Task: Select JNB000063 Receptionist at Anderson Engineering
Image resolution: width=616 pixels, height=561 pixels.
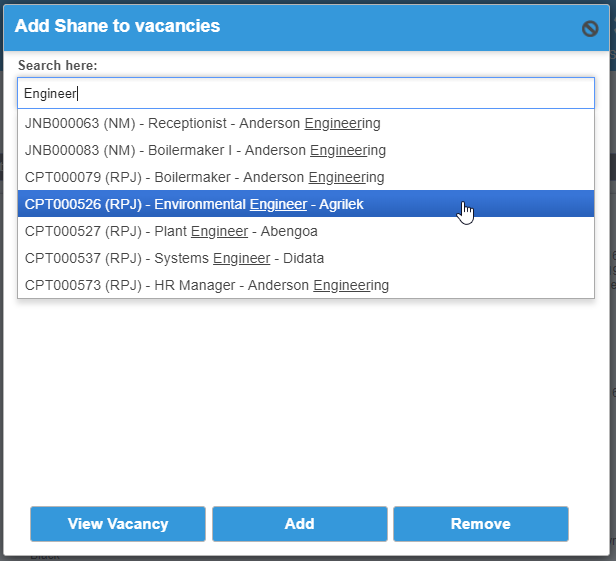Action: click(306, 123)
